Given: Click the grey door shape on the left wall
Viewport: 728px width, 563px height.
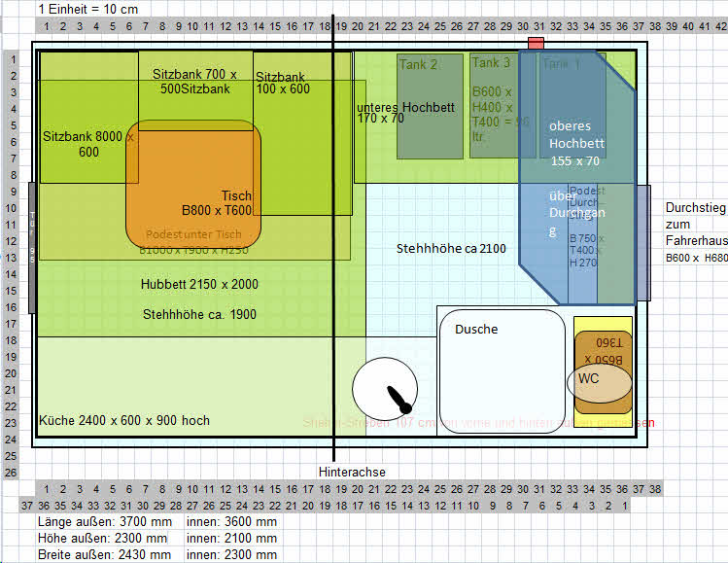Looking at the screenshot, I should 32,248.
